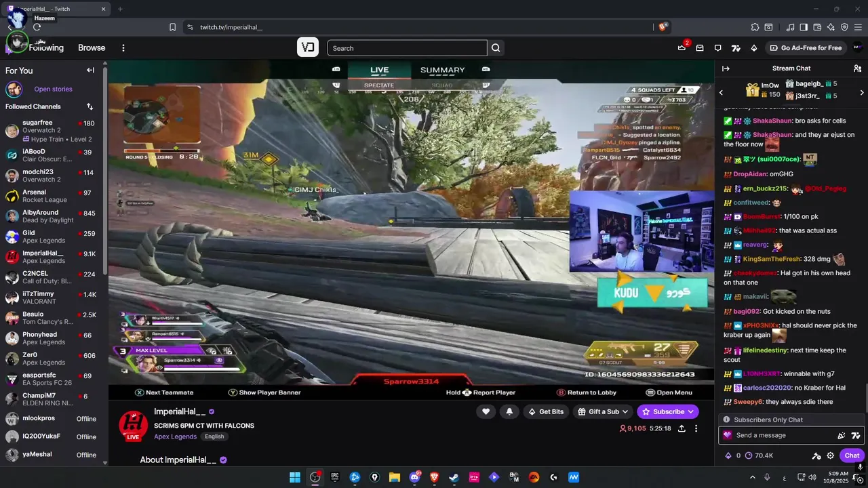
Task: Click Get Bits button
Action: pyautogui.click(x=545, y=411)
